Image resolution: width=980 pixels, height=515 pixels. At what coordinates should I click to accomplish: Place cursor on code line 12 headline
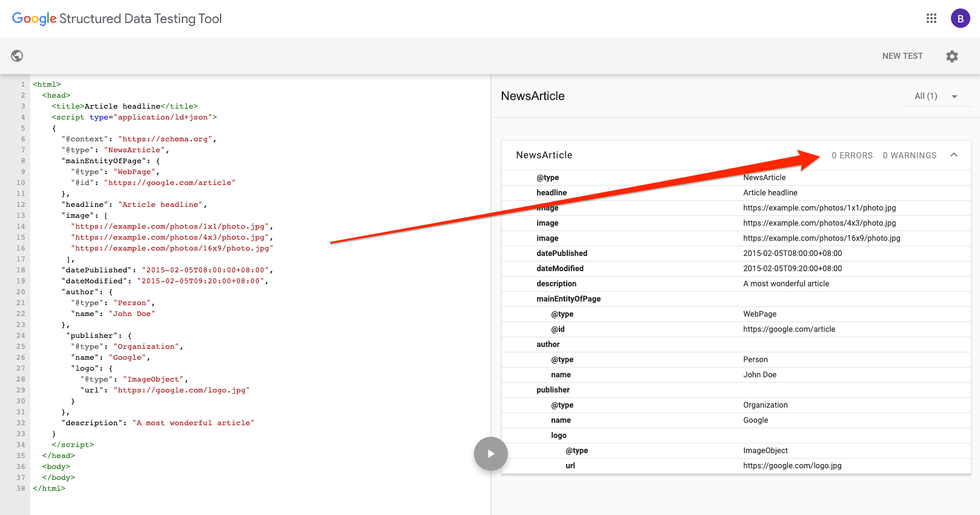click(135, 204)
